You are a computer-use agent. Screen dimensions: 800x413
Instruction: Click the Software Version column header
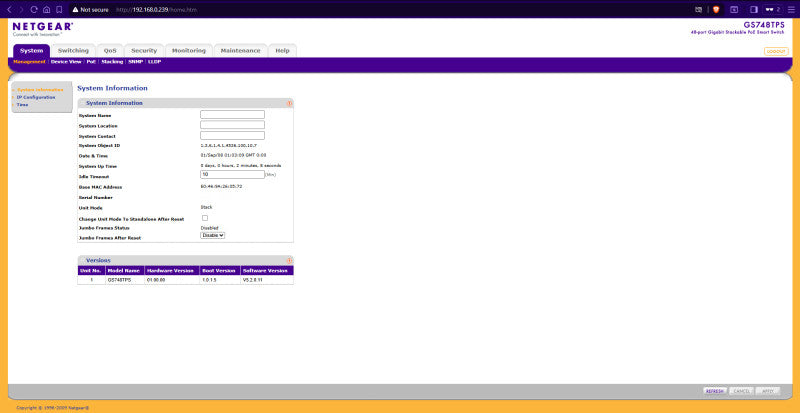click(267, 271)
